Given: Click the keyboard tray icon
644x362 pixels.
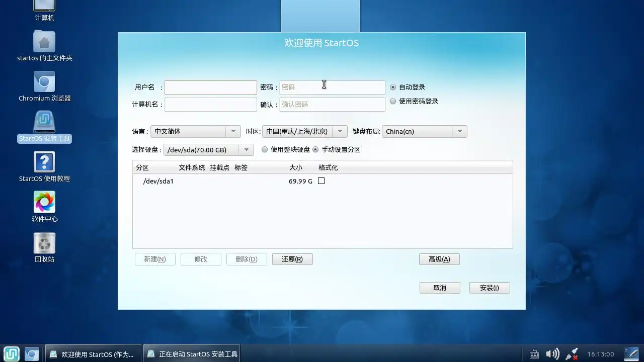Looking at the screenshot, I should click(534, 354).
